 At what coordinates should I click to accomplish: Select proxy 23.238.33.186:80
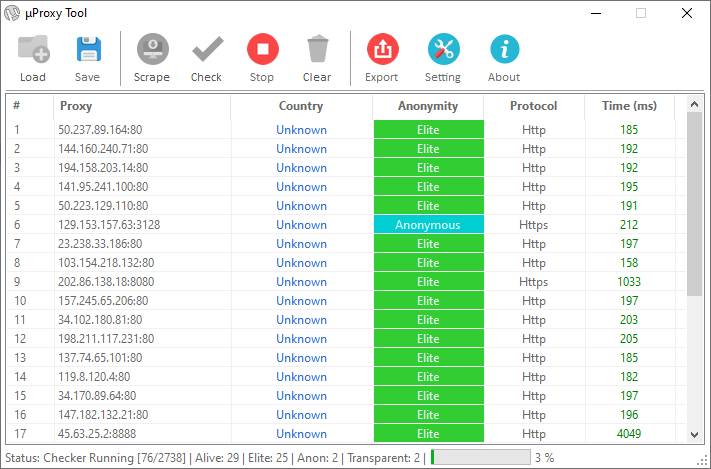(x=100, y=244)
